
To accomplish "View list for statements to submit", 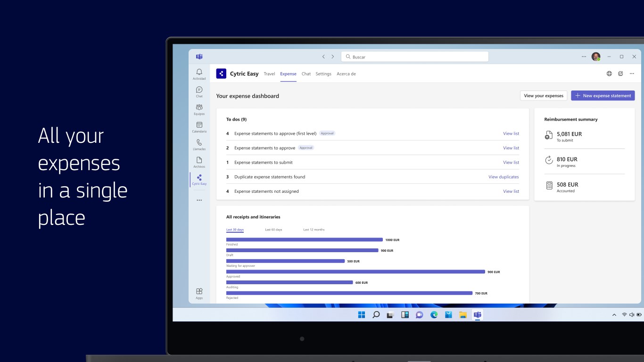I will tap(511, 163).
